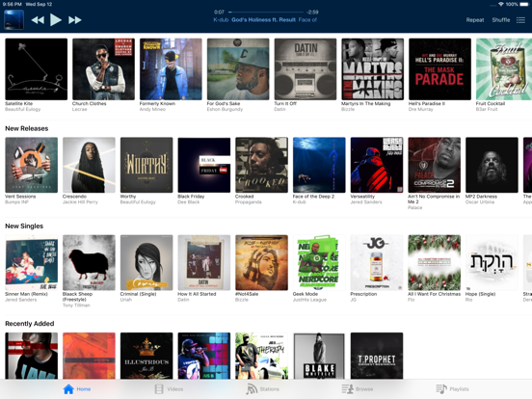532x399 pixels.
Task: Tap Tony Tillman artist name
Action: pos(76,306)
